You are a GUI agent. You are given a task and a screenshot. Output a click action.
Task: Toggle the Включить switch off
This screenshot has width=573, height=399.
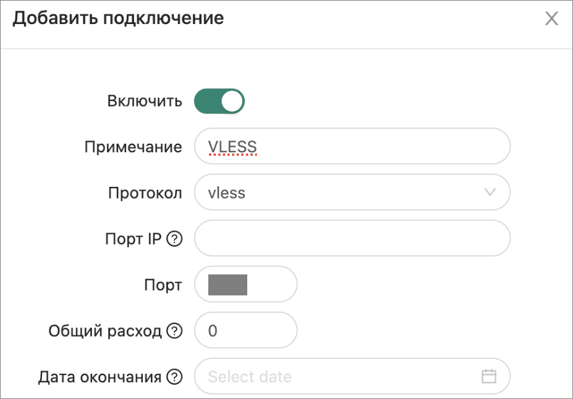tap(219, 101)
